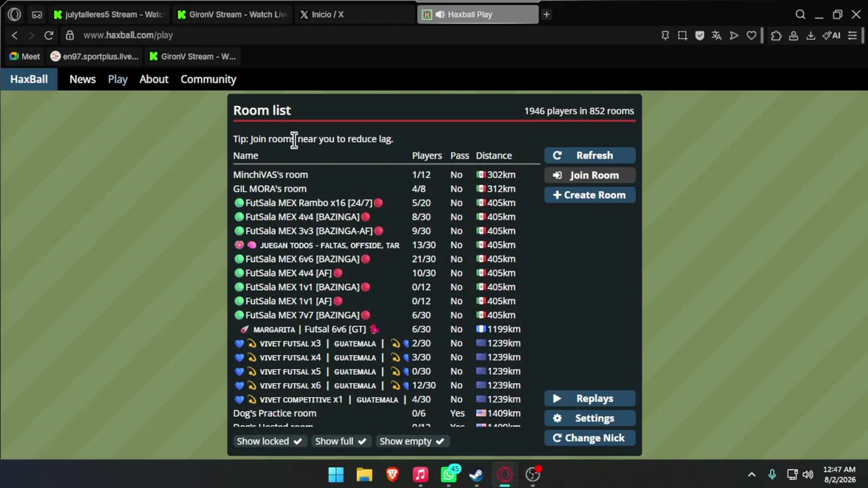Sort by the Players column header
The height and width of the screenshot is (488, 868).
pyautogui.click(x=427, y=156)
